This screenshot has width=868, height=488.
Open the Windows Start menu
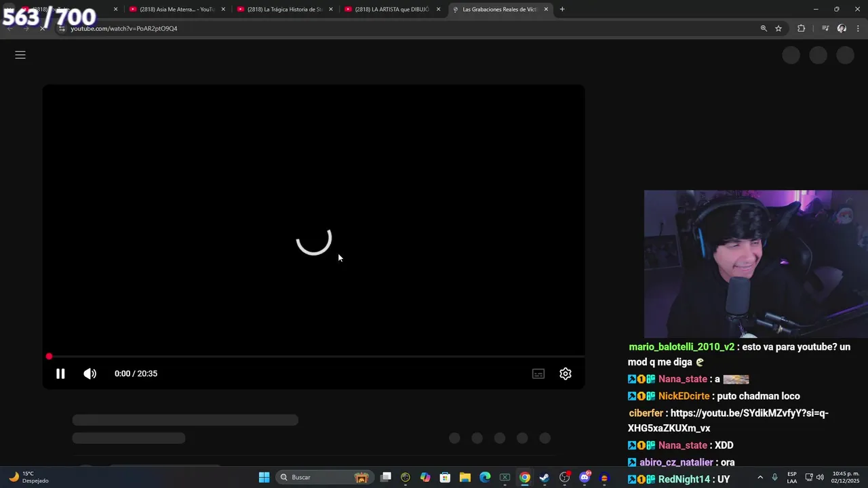[264, 477]
